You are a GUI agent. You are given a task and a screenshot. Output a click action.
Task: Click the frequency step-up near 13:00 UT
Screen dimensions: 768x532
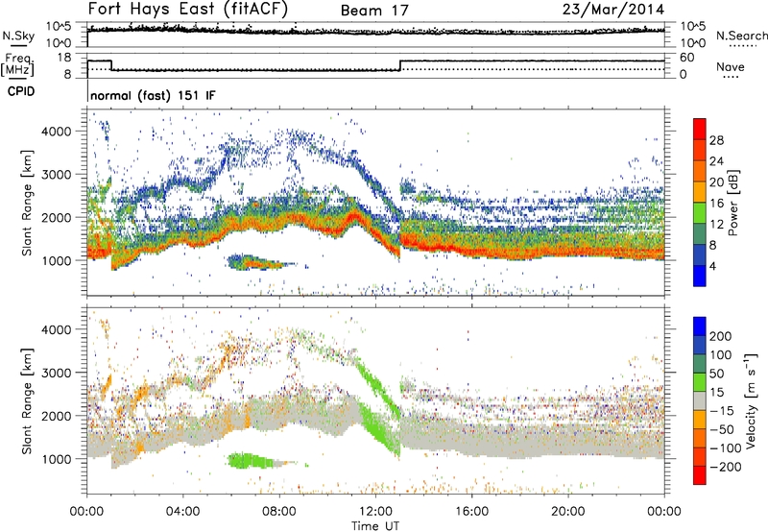coord(400,65)
